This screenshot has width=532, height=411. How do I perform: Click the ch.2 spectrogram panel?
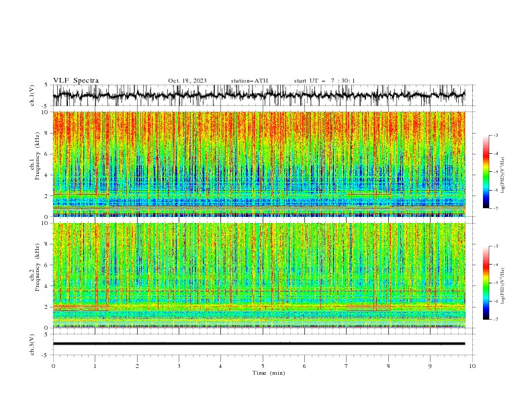pyautogui.click(x=259, y=275)
